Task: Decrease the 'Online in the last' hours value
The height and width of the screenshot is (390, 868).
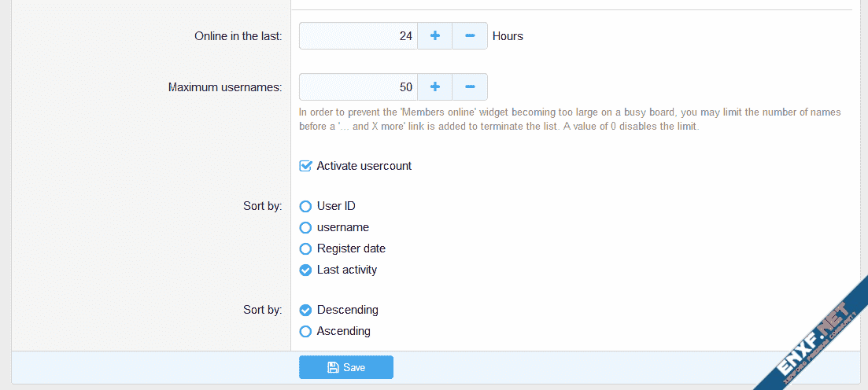Action: click(x=470, y=35)
